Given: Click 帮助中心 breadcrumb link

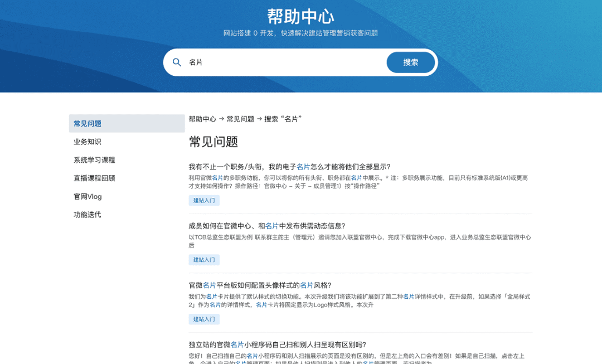Looking at the screenshot, I should 202,119.
